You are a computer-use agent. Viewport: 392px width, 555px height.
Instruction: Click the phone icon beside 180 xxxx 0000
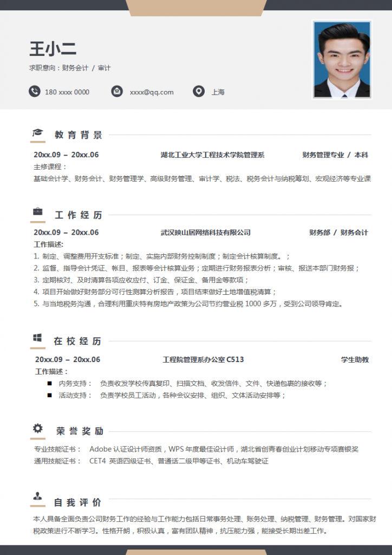pyautogui.click(x=35, y=92)
